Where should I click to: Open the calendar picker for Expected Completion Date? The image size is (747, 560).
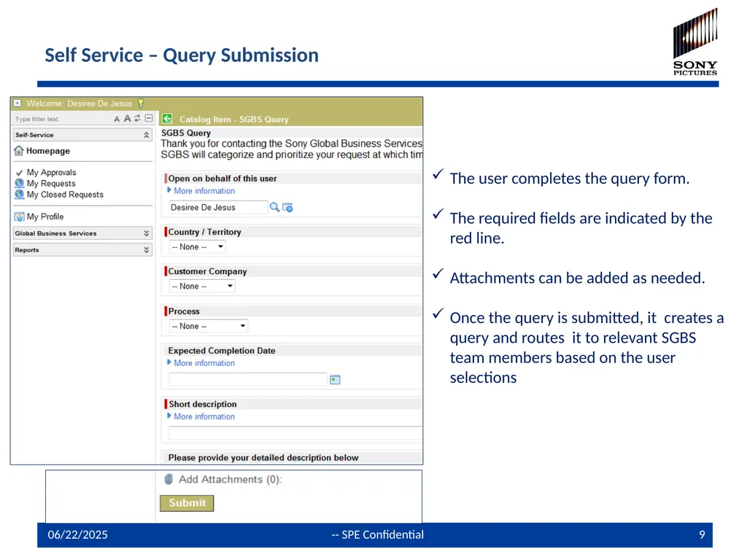335,379
